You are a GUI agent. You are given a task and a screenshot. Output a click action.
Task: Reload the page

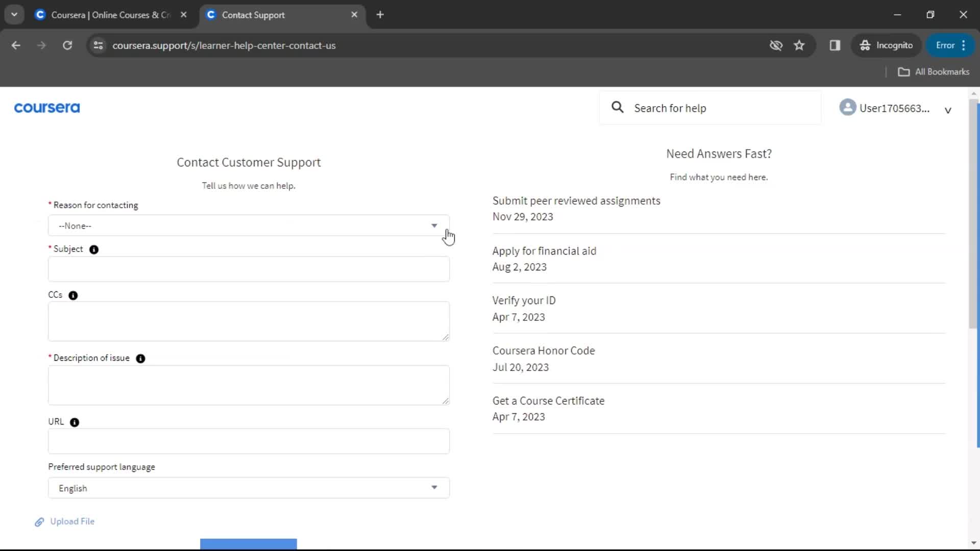tap(67, 45)
